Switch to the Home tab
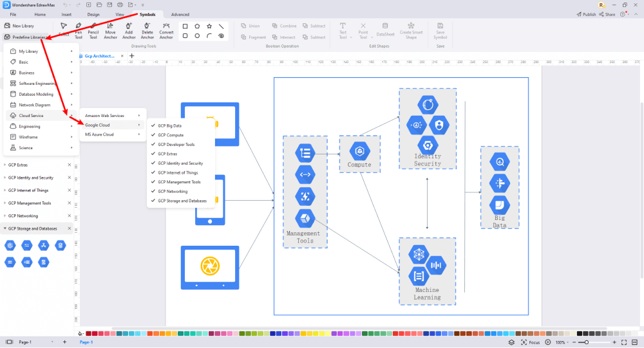The height and width of the screenshot is (348, 644). (x=40, y=14)
